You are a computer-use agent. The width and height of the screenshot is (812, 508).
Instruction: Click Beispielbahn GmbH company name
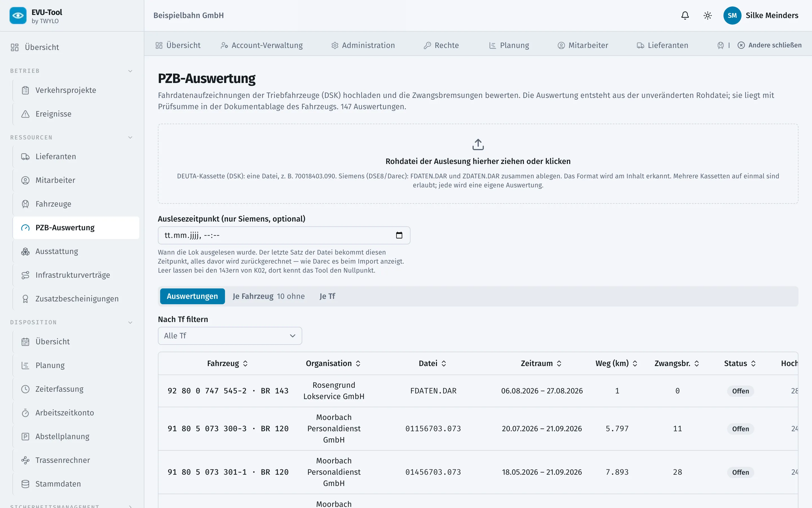(189, 16)
